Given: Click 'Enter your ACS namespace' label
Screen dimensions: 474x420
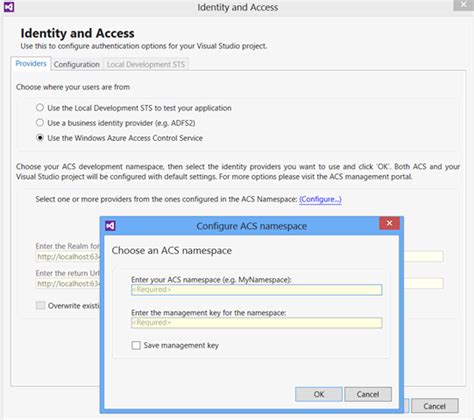Looking at the screenshot, I should [211, 280].
